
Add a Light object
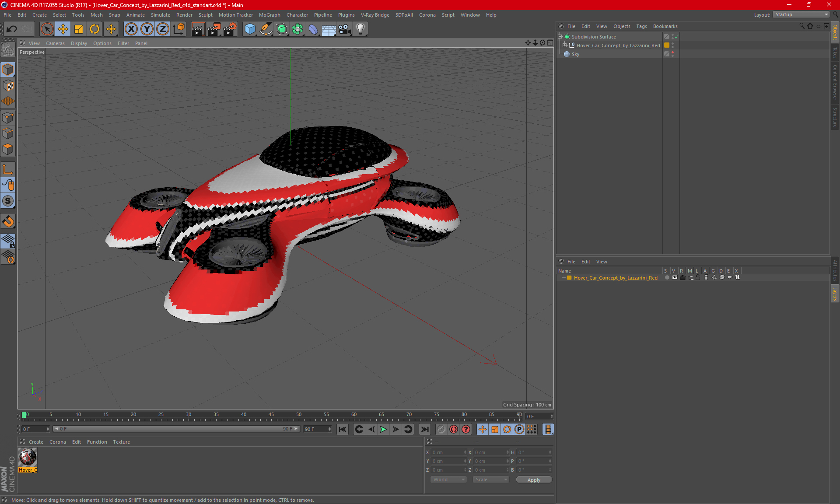point(360,29)
